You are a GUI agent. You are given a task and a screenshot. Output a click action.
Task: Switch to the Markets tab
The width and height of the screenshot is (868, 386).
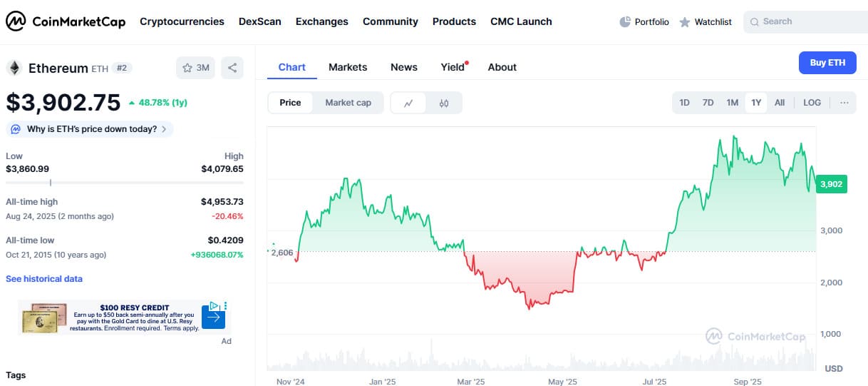coord(348,67)
